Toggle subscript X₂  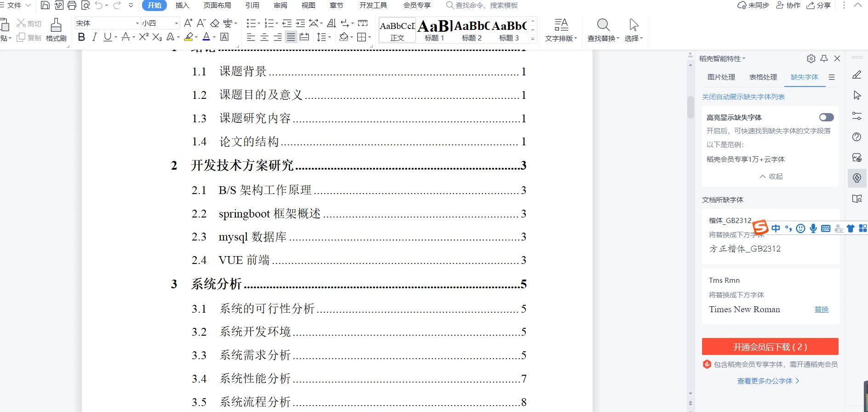pos(157,37)
